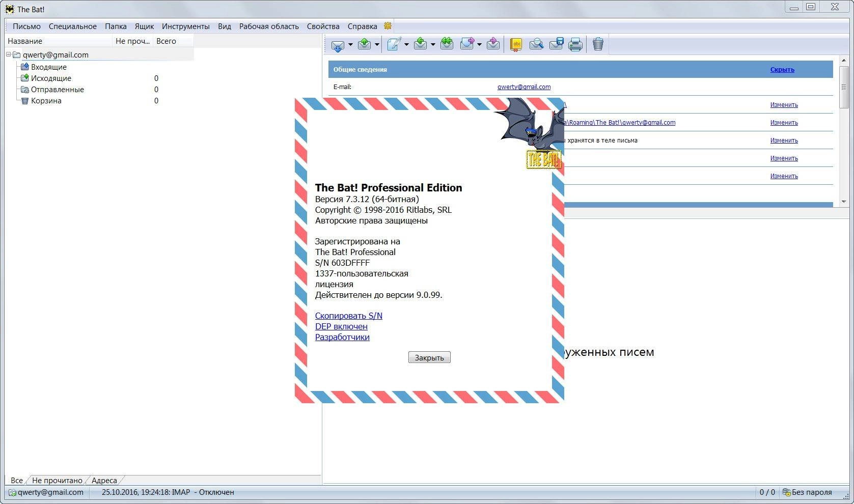Click the Save message floppy icon
The image size is (854, 504).
[556, 44]
